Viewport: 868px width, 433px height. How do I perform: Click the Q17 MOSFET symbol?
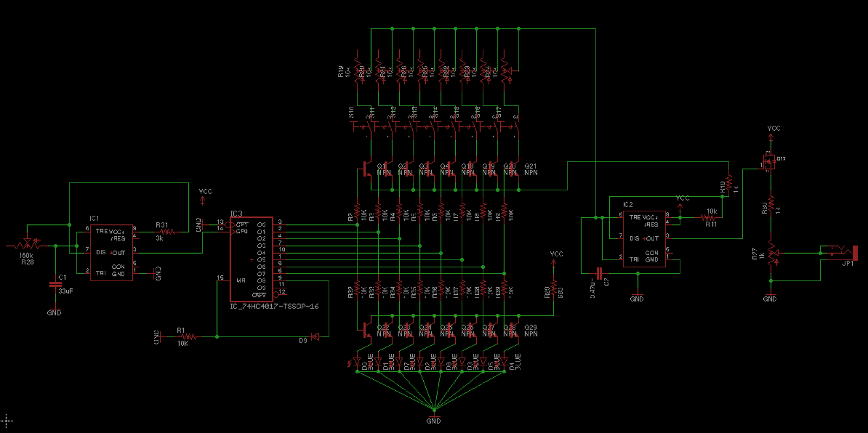point(769,162)
